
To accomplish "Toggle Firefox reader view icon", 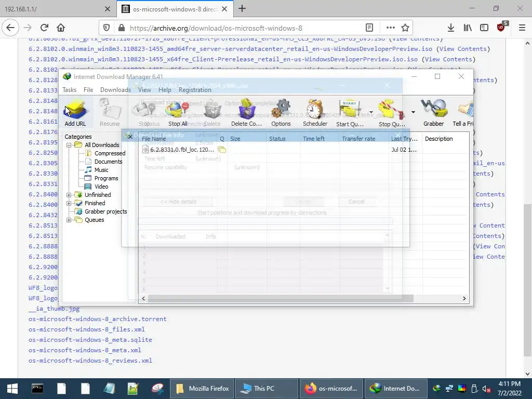I will tap(369, 28).
